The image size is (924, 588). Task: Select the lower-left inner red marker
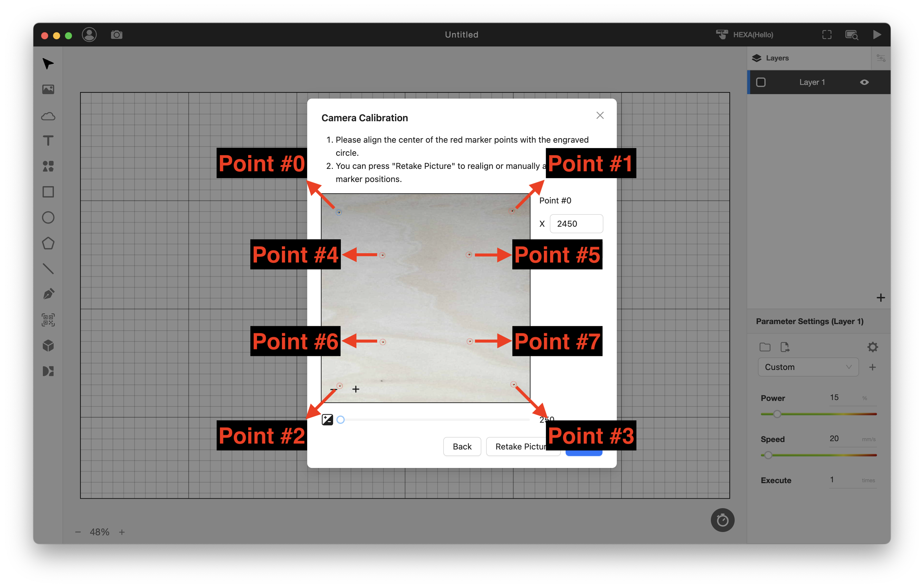(x=383, y=342)
